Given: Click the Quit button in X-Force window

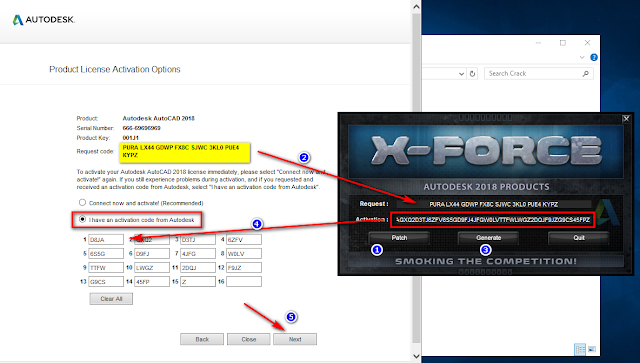Looking at the screenshot, I should [x=578, y=238].
